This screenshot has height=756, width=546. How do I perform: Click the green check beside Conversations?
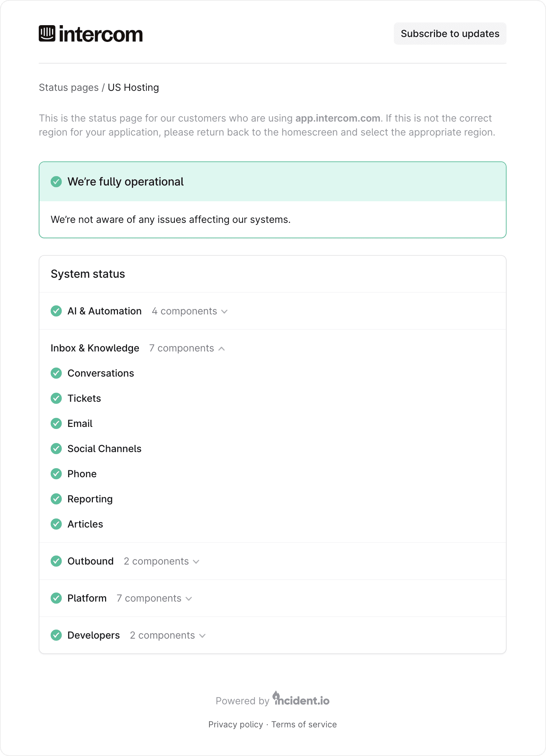[x=56, y=373]
